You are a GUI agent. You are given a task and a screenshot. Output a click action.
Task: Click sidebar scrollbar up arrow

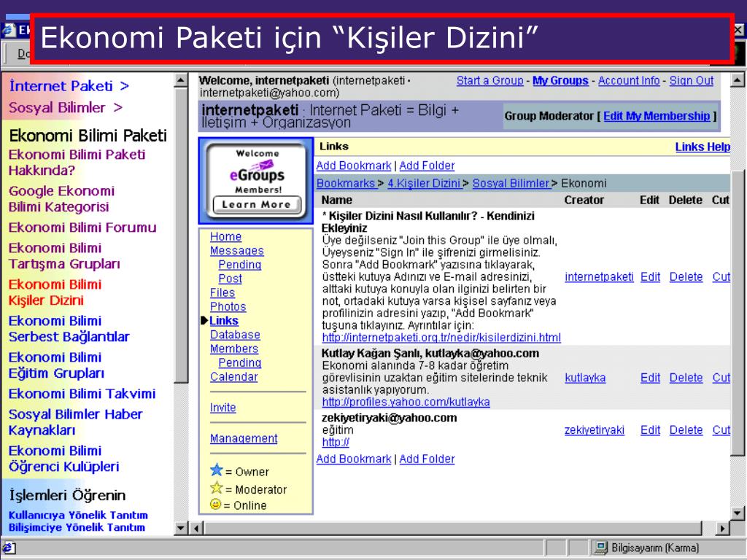[181, 80]
